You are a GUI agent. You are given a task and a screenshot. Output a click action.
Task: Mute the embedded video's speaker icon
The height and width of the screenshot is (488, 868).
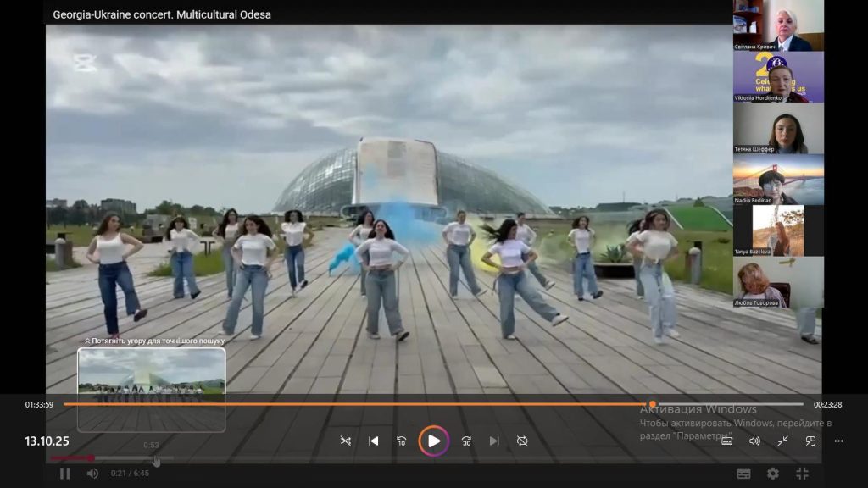pyautogui.click(x=92, y=473)
